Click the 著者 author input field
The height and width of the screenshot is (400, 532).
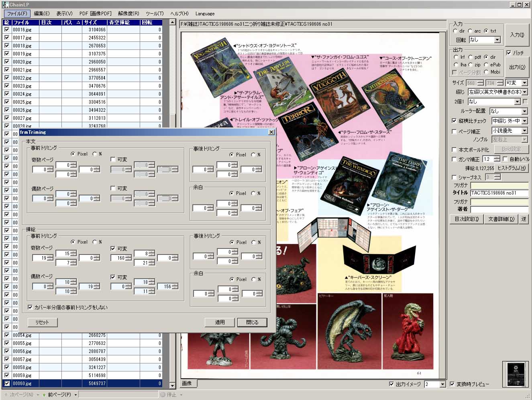tap(499, 209)
